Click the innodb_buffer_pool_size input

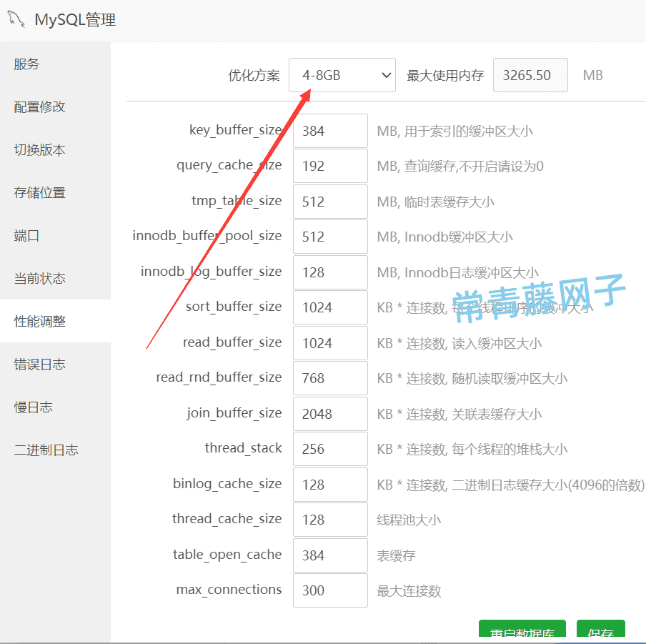coord(329,237)
